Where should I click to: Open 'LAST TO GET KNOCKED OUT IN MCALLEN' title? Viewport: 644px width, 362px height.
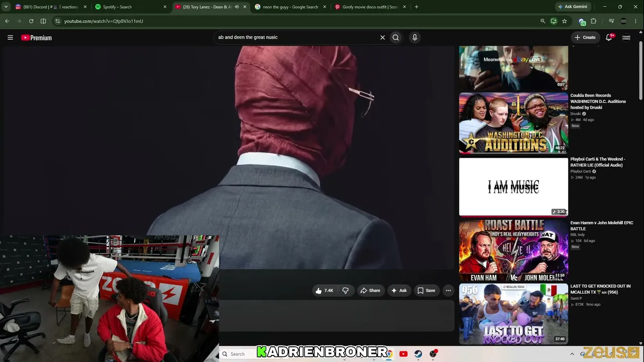(x=600, y=289)
